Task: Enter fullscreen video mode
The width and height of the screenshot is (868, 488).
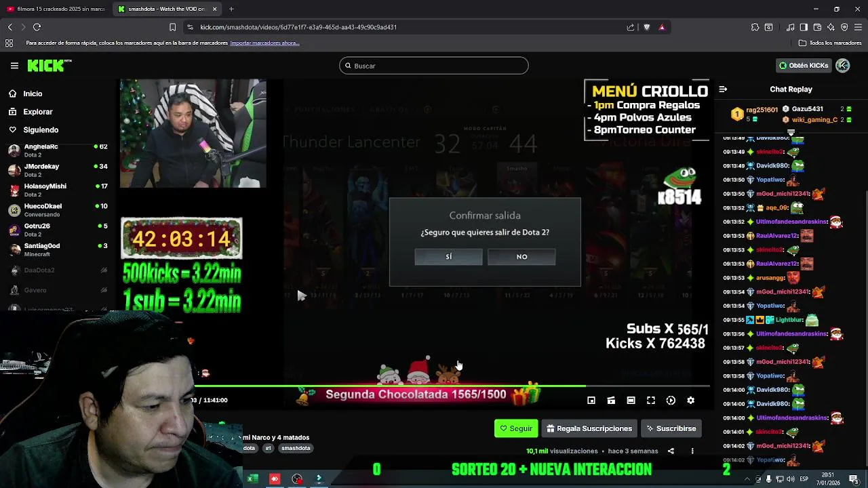Action: (x=651, y=401)
